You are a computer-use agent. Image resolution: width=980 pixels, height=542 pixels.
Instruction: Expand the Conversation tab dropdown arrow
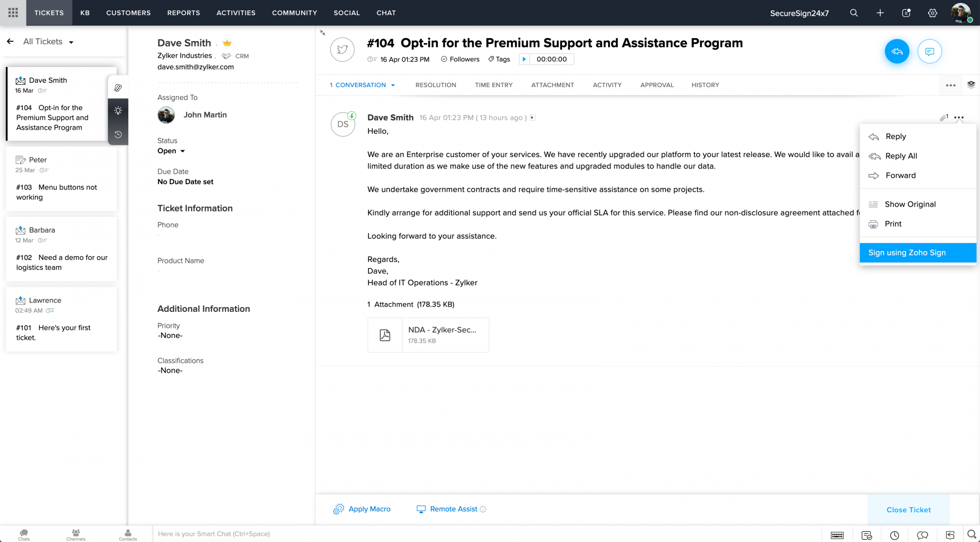point(393,85)
